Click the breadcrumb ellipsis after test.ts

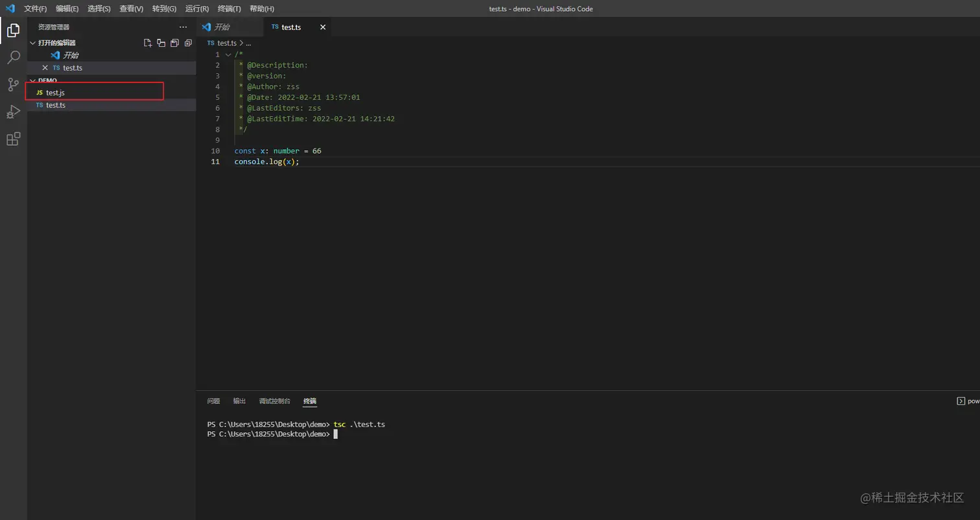click(248, 43)
